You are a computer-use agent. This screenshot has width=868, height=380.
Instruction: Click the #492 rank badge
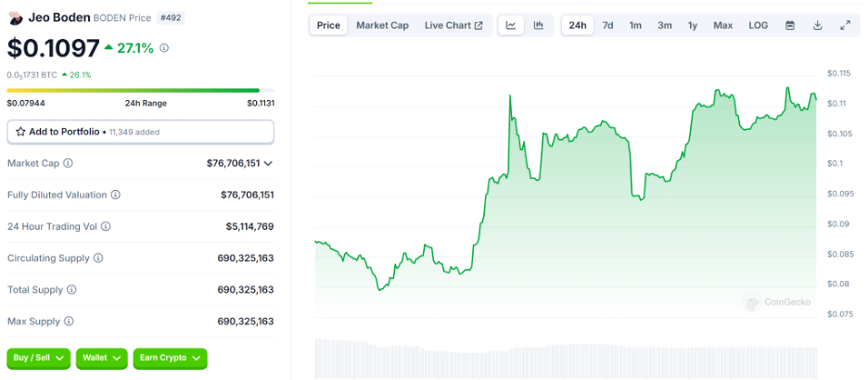pos(171,18)
